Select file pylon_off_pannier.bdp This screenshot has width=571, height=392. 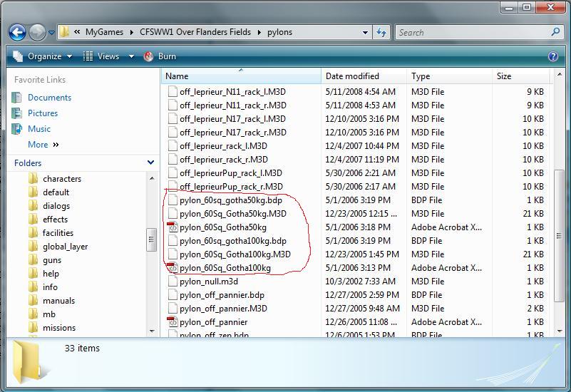222,295
